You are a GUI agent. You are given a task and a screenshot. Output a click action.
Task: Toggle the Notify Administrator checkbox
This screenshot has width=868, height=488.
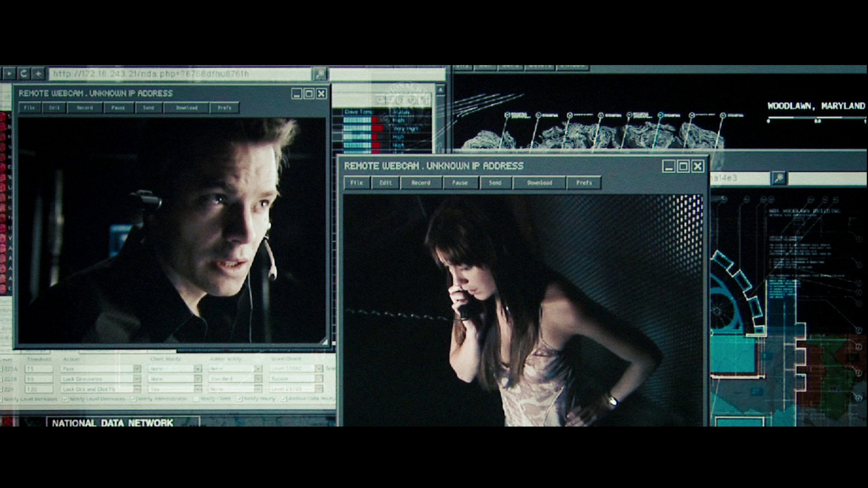pyautogui.click(x=133, y=399)
